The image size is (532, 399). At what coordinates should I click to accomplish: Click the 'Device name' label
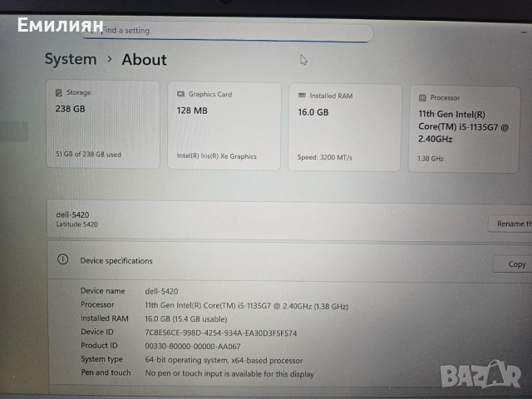[x=103, y=291]
